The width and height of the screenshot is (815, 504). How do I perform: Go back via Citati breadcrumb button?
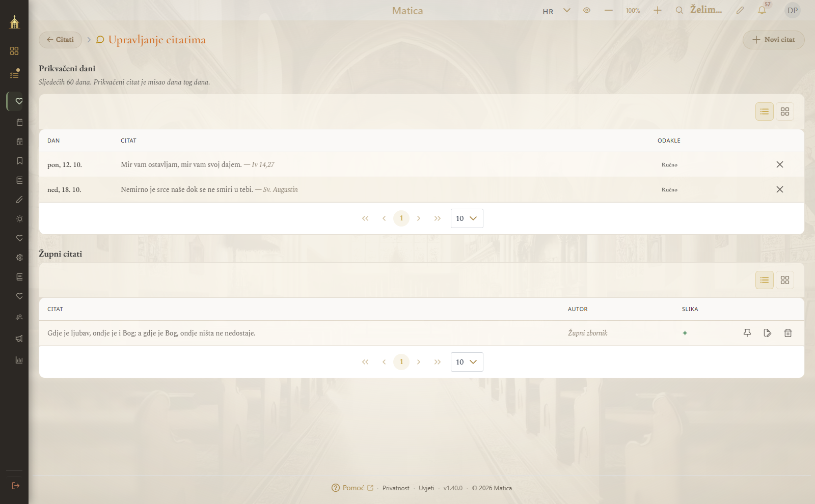[x=60, y=40]
